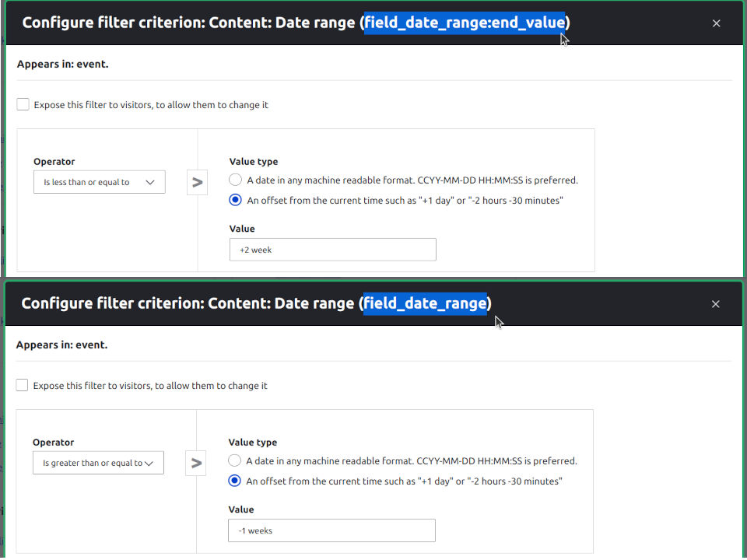Screen dimensions: 747x560
Task: Open the 'Is less than or equal to' operator dropdown
Action: click(100, 182)
